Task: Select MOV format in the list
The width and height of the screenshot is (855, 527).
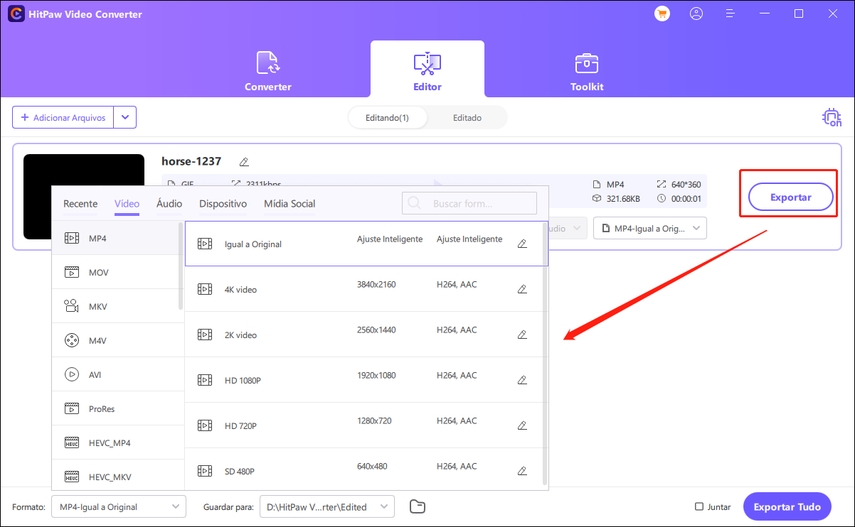Action: click(115, 272)
